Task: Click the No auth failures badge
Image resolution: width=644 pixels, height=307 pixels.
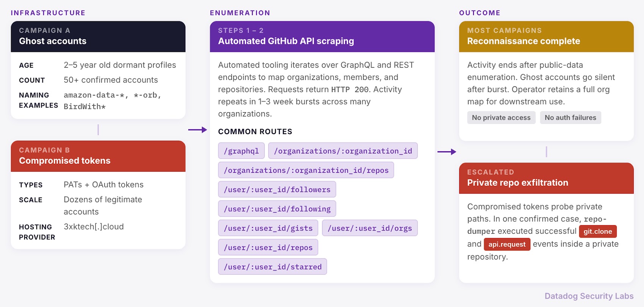Action: pos(571,117)
